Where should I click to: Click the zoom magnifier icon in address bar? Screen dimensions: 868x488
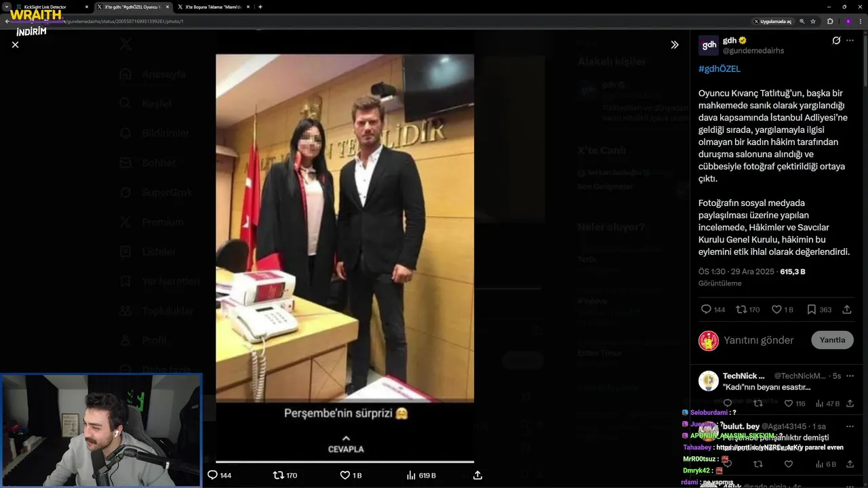[802, 21]
